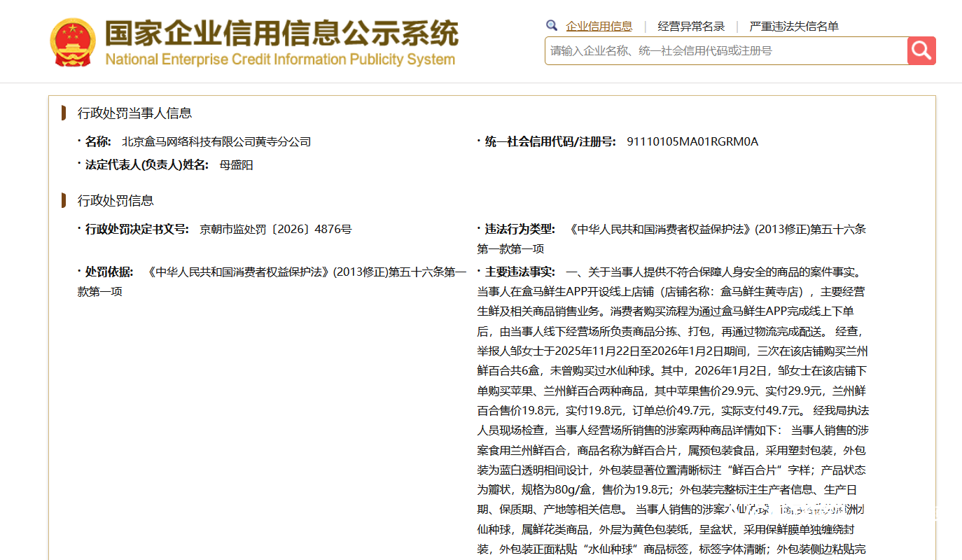The image size is (962, 560).
Task: Click the National Enterprise Credit Information Publicity System subtitle
Action: click(x=280, y=59)
